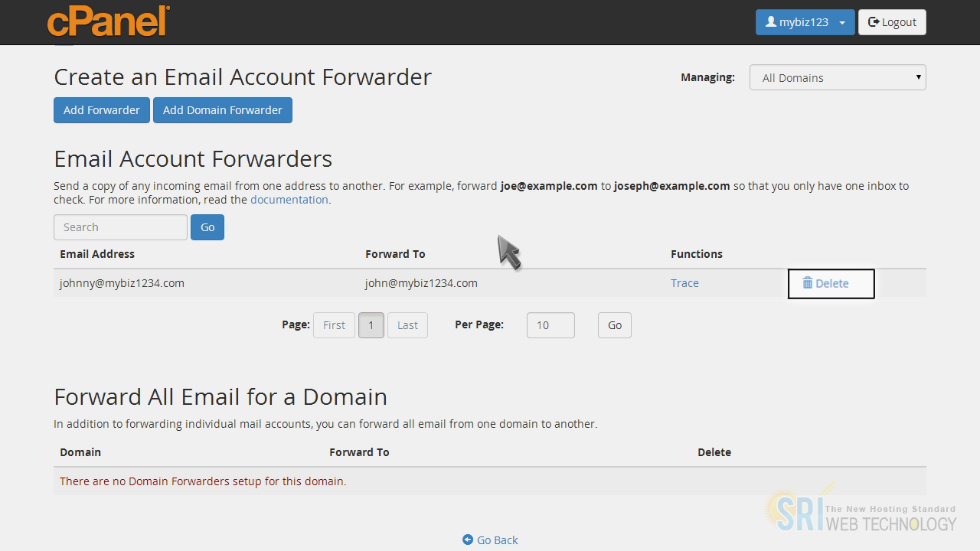Click the Email Address column header
The width and height of the screenshot is (980, 551).
97,254
